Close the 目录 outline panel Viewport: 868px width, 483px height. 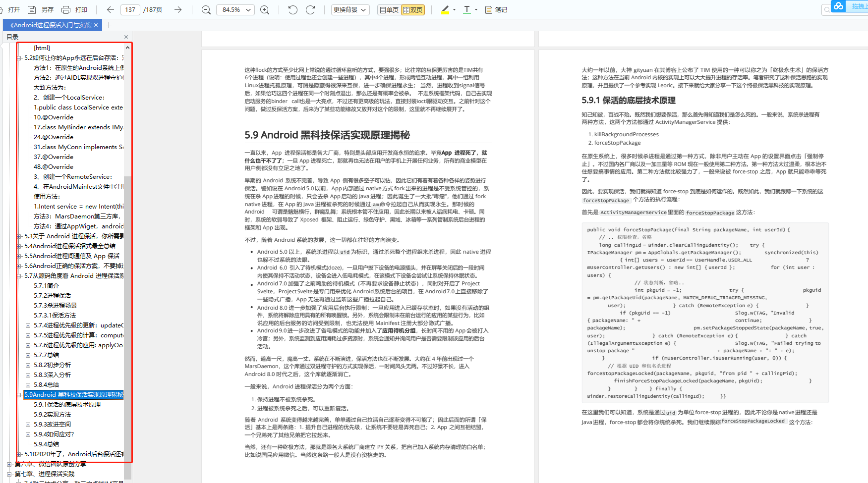tap(126, 37)
